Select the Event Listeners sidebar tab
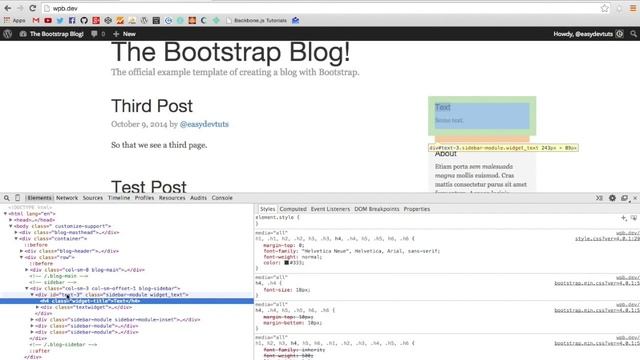This screenshot has width=640, height=360. click(x=330, y=209)
